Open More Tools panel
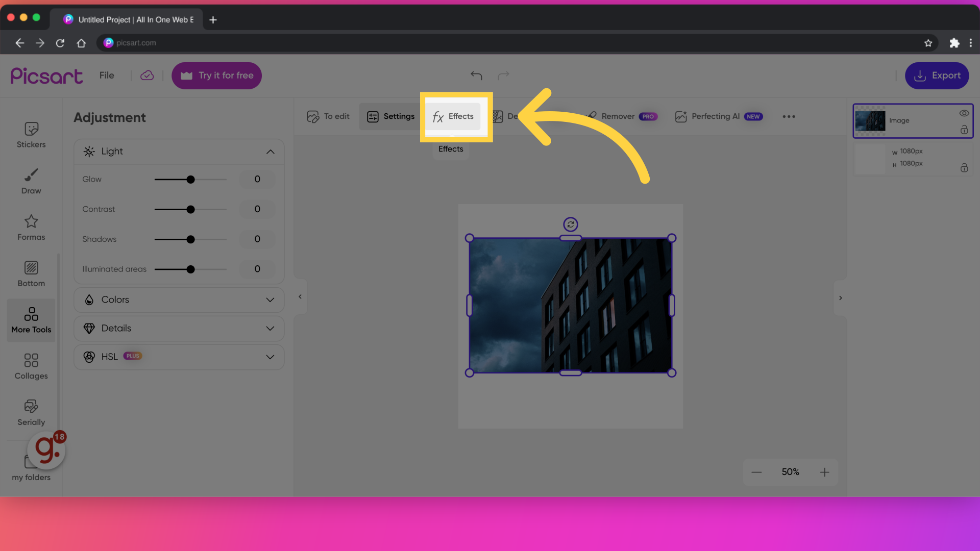980x551 pixels. tap(31, 319)
